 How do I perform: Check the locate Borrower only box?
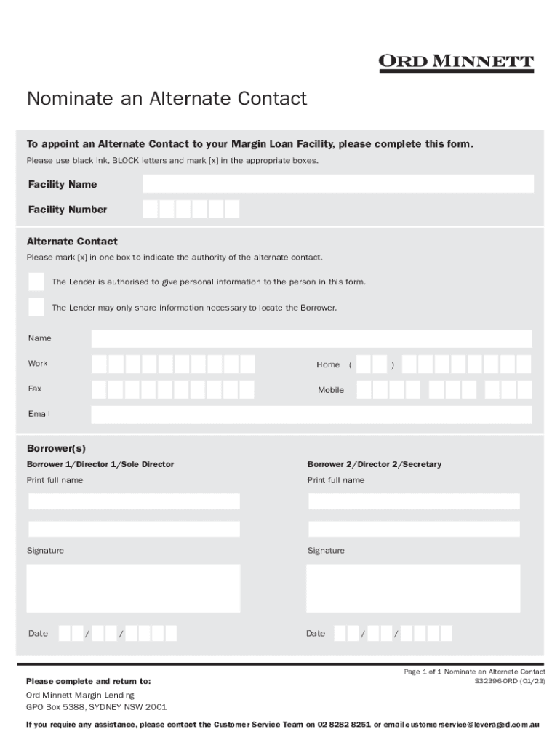(x=36, y=307)
